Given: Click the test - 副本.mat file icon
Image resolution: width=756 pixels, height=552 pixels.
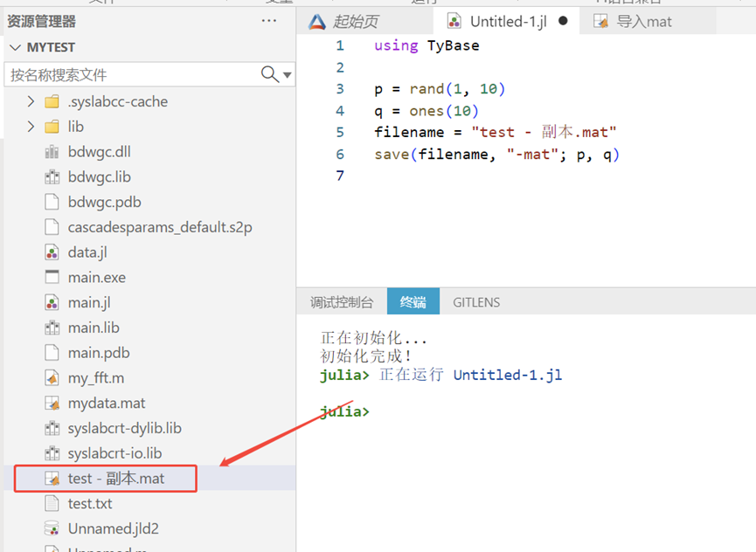Looking at the screenshot, I should coord(52,479).
